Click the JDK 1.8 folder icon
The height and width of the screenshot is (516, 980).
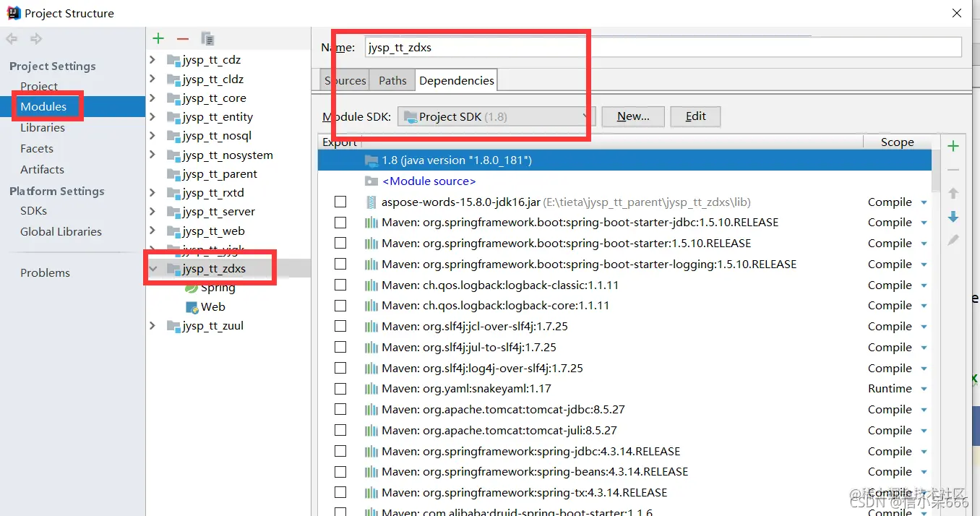point(371,160)
